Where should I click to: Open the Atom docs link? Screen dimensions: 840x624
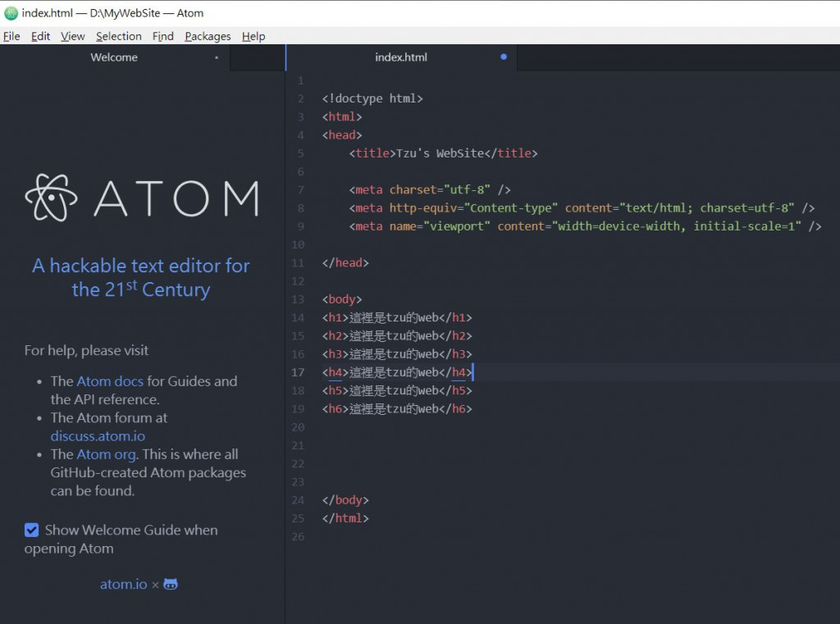tap(110, 381)
